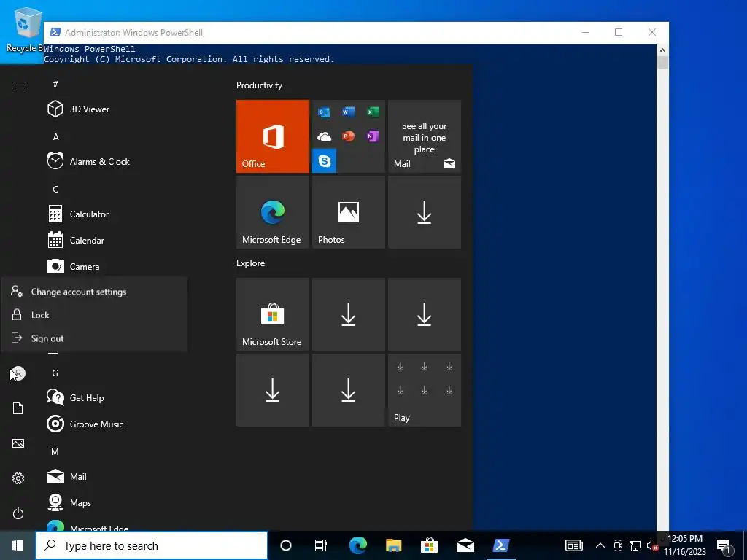Open News and interests taskbar icon
The height and width of the screenshot is (560, 747).
[x=573, y=545]
